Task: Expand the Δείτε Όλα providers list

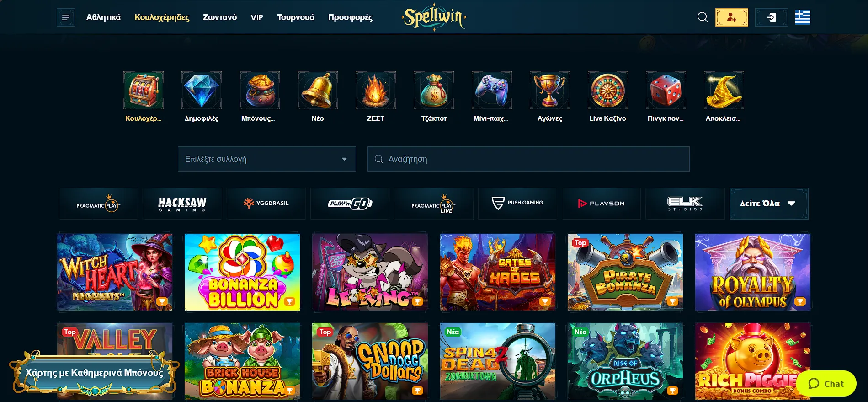Action: pyautogui.click(x=769, y=204)
